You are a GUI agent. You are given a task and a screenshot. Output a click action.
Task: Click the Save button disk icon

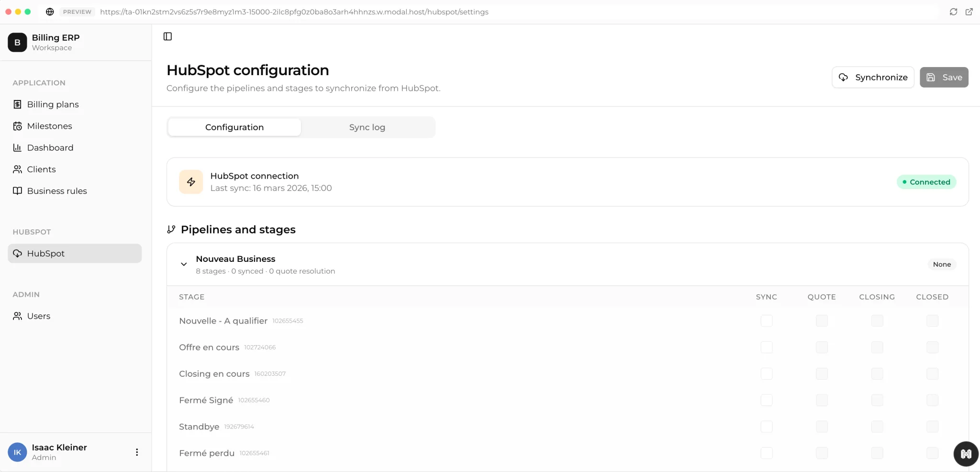tap(931, 77)
